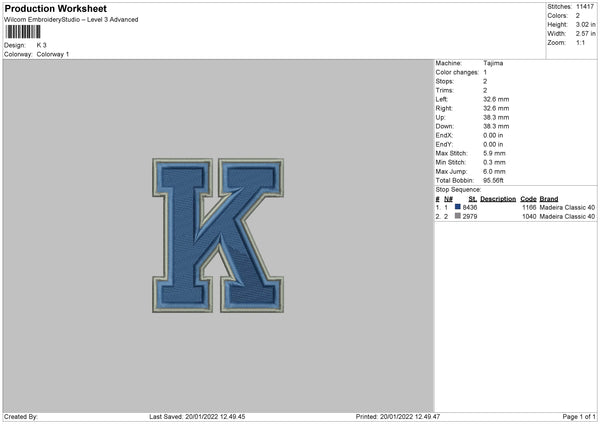This screenshot has height=424, width=600.
Task: Click 'Madeira Classic 40' in row 2
Action: [x=567, y=217]
